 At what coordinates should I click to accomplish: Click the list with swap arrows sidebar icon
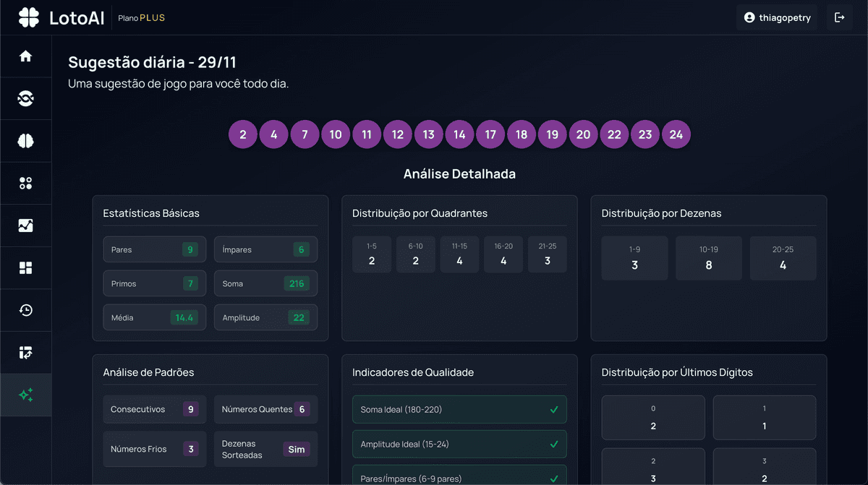pyautogui.click(x=26, y=353)
